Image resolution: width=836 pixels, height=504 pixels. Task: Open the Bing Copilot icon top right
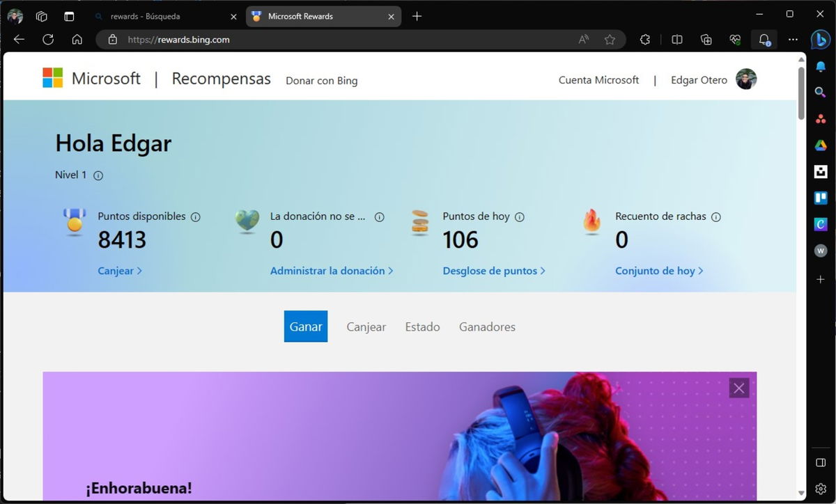coord(820,40)
